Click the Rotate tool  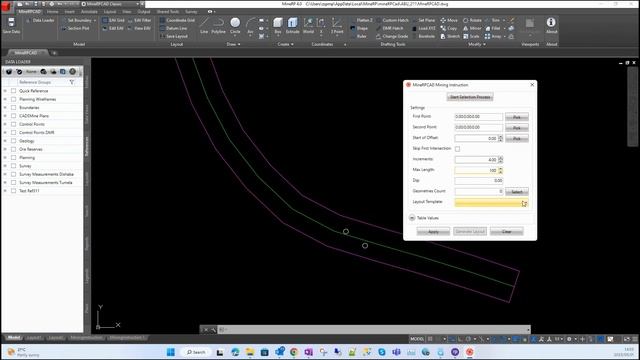click(x=472, y=20)
